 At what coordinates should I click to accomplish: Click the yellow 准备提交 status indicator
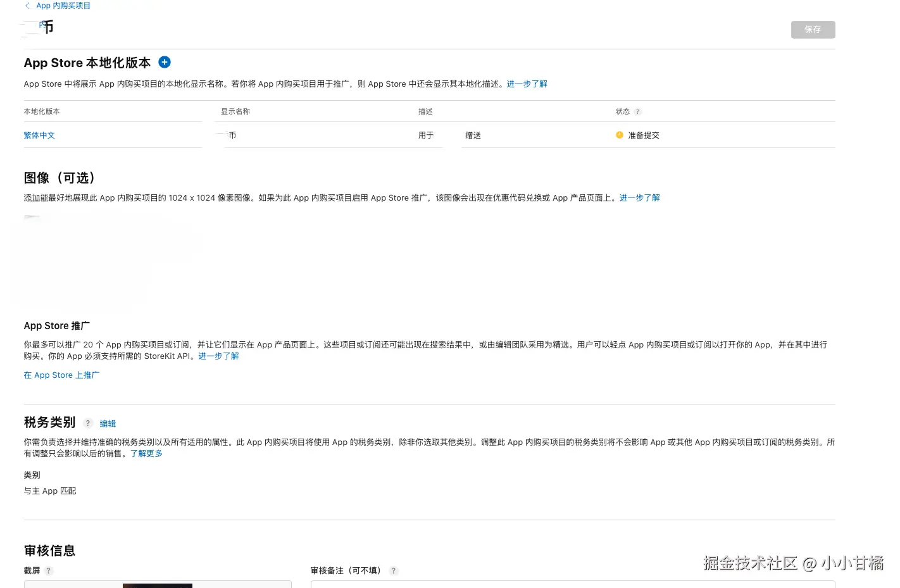point(619,135)
